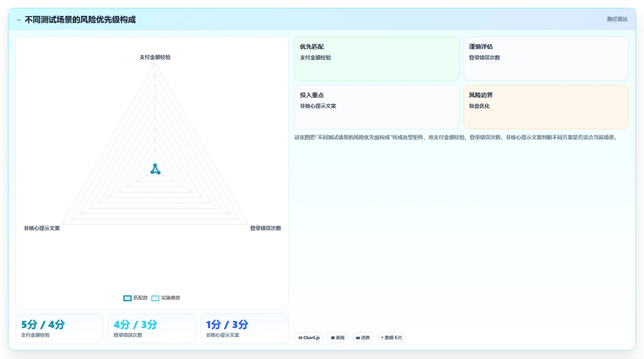Click the 路径雷达 label in header

point(617,19)
